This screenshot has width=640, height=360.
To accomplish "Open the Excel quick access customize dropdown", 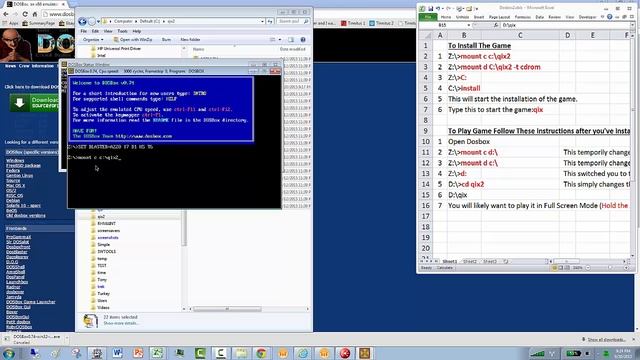I will coord(476,9).
